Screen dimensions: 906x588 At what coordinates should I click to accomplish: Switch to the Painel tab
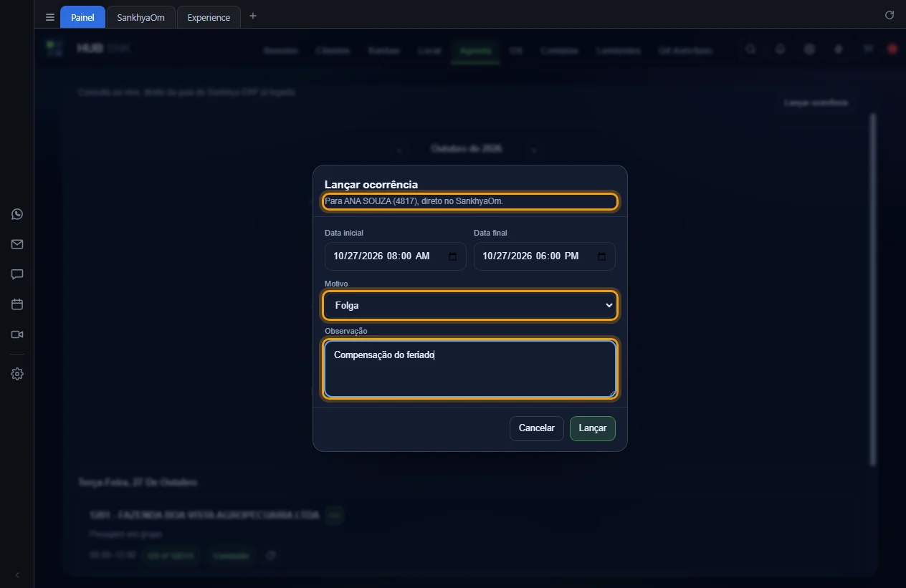pyautogui.click(x=82, y=17)
